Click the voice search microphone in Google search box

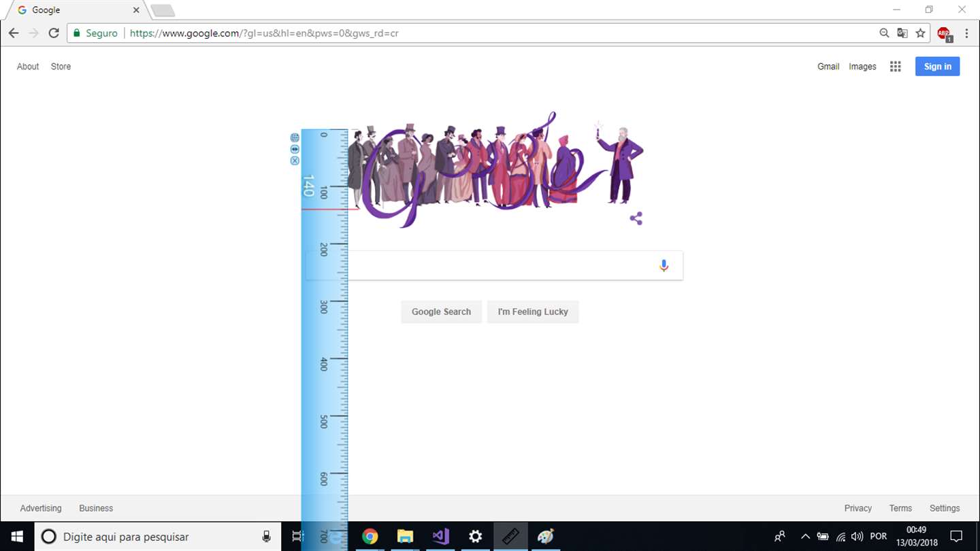coord(664,265)
